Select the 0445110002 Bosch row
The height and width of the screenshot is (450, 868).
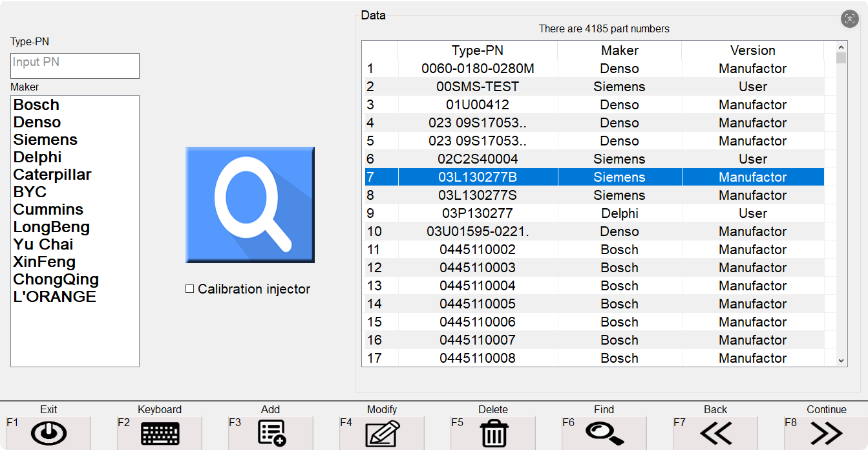[x=477, y=249]
